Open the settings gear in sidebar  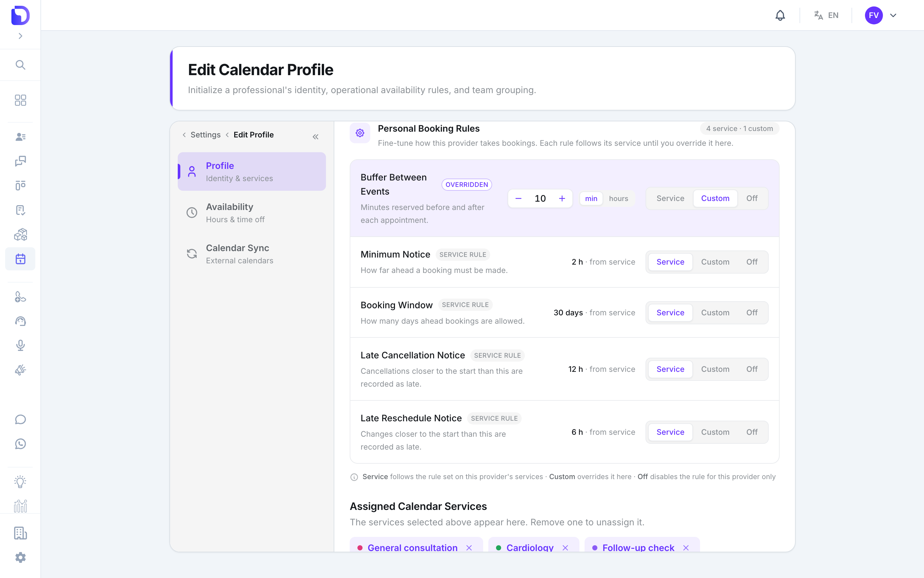coord(20,558)
